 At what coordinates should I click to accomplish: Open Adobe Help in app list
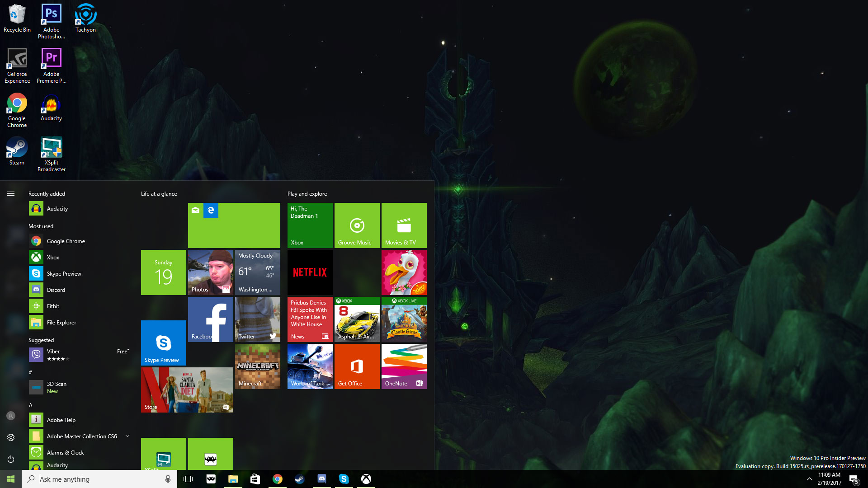[80, 420]
